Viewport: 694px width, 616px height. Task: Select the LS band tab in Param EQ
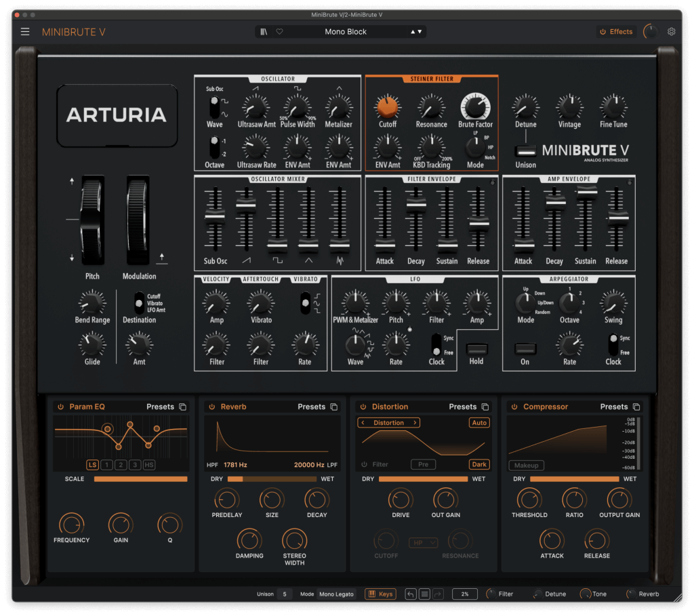tap(92, 465)
